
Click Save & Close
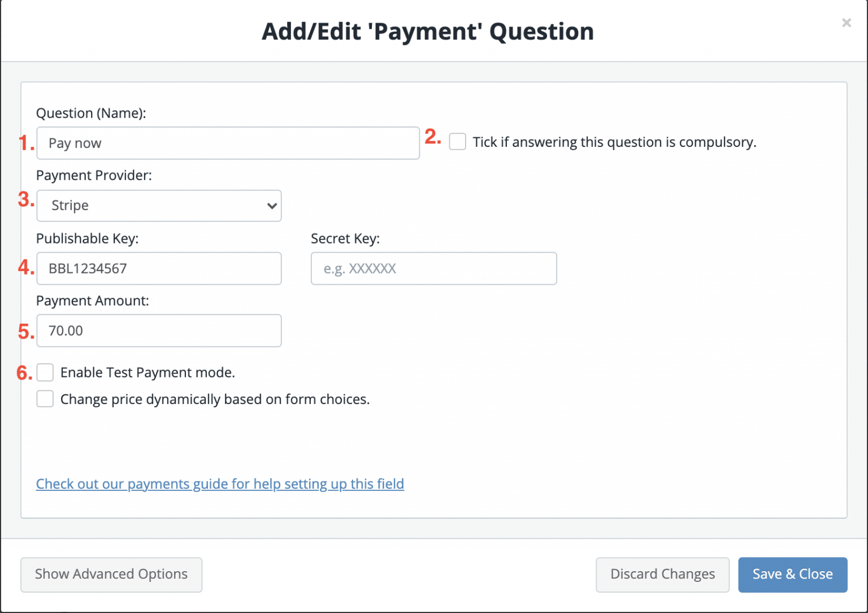[792, 574]
